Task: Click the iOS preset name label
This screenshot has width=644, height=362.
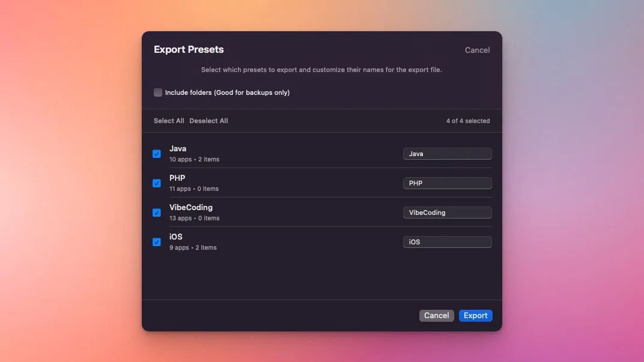Action: coord(176,237)
